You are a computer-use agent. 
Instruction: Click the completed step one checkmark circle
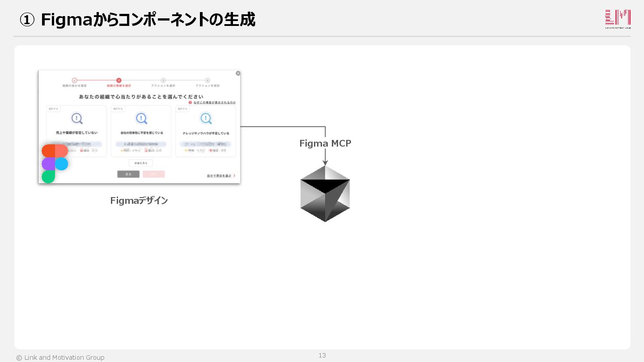74,80
